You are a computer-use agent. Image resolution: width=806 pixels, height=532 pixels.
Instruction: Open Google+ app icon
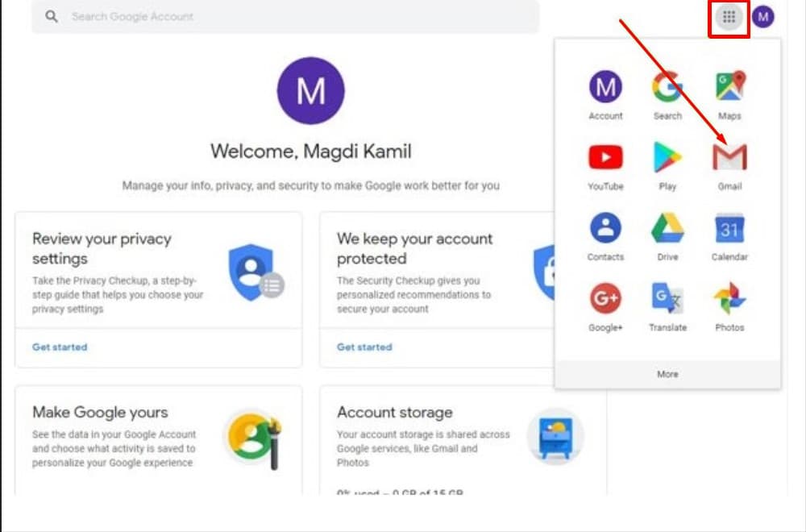click(605, 300)
